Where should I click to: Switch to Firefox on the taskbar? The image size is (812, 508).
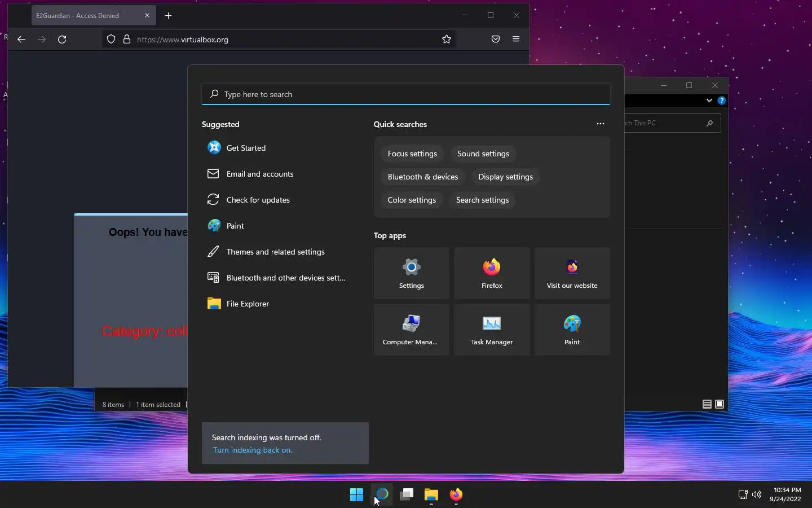(x=456, y=495)
